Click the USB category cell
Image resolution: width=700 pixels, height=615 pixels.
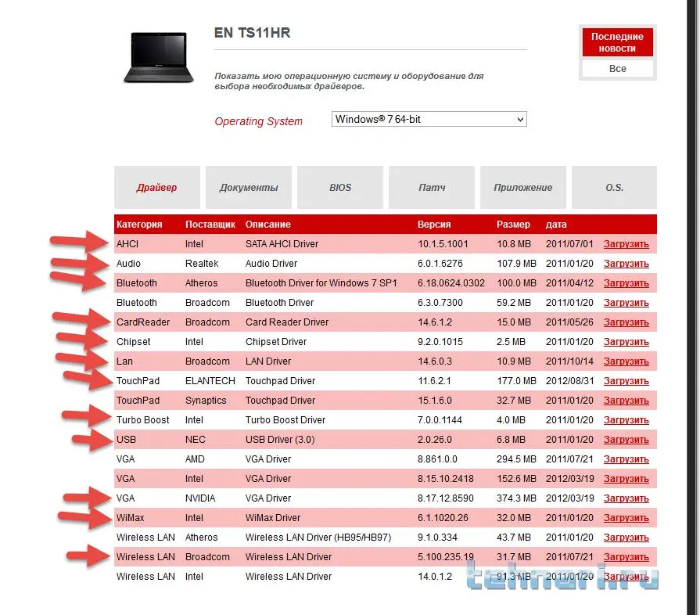[127, 440]
